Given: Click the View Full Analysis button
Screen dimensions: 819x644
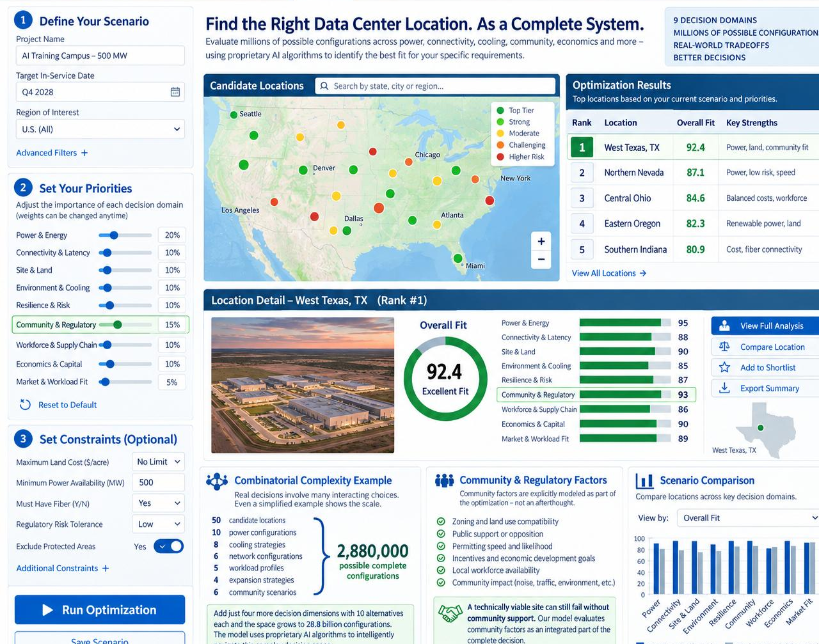Looking at the screenshot, I should (x=765, y=326).
